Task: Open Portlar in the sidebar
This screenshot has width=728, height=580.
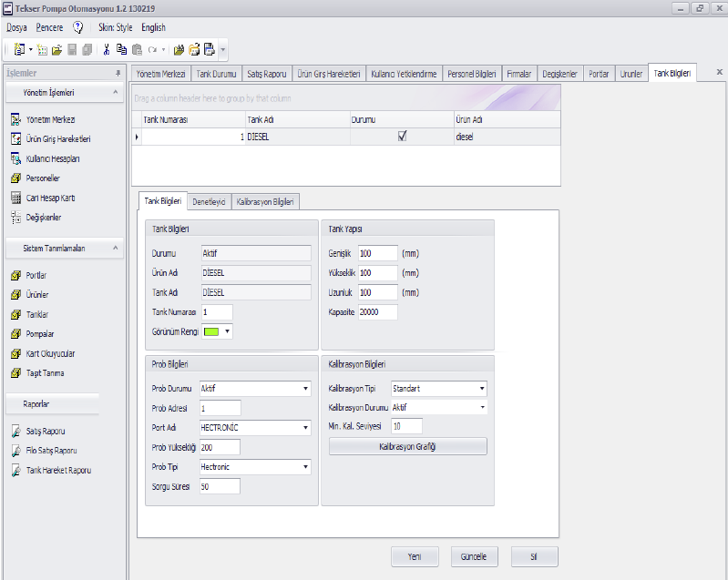Action: [x=36, y=276]
